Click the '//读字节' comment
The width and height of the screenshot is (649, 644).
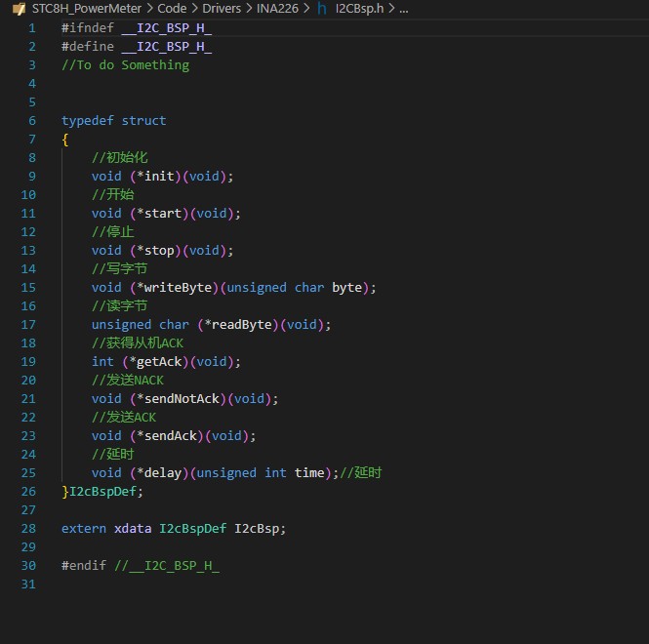tap(119, 306)
